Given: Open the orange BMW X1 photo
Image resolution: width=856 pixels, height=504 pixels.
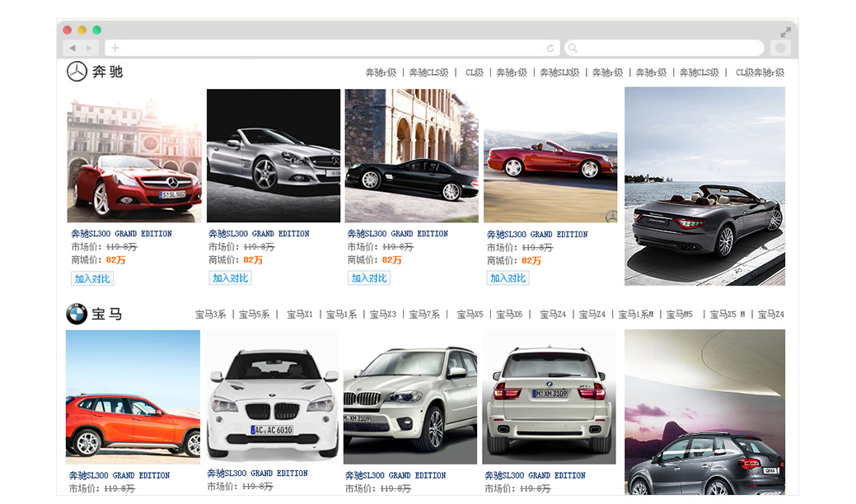Looking at the screenshot, I should [133, 397].
